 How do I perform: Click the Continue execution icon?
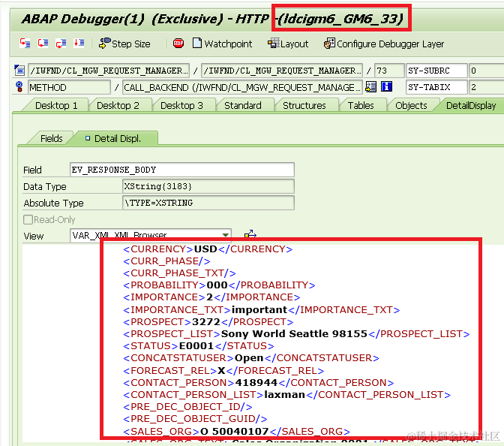[79, 43]
